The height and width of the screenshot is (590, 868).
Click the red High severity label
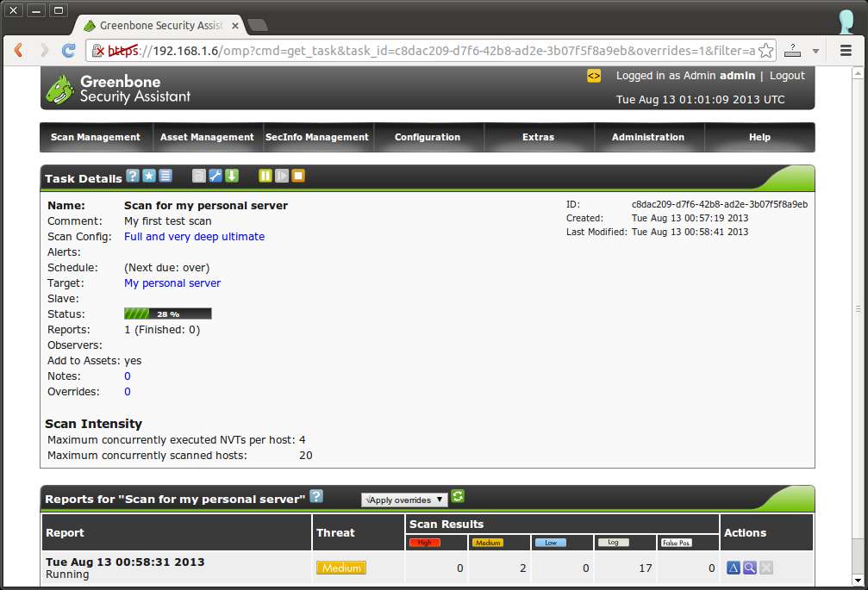pyautogui.click(x=425, y=543)
